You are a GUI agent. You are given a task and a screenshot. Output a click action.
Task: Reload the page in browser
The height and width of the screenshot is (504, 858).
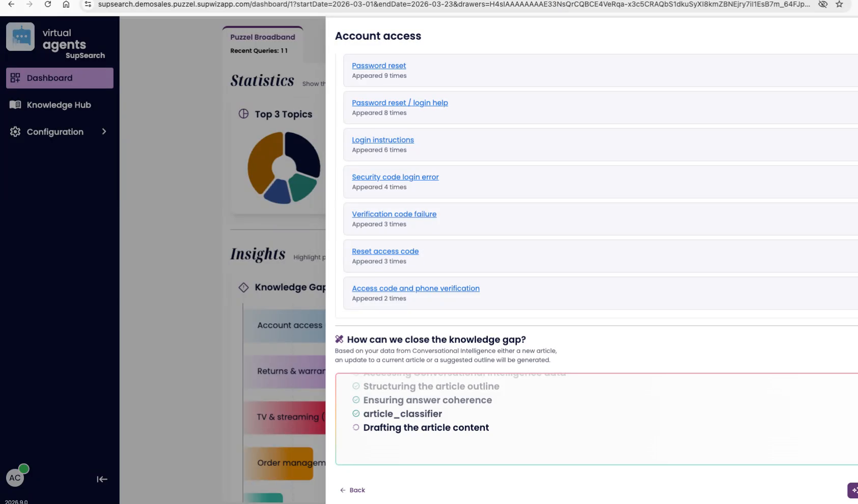(48, 5)
